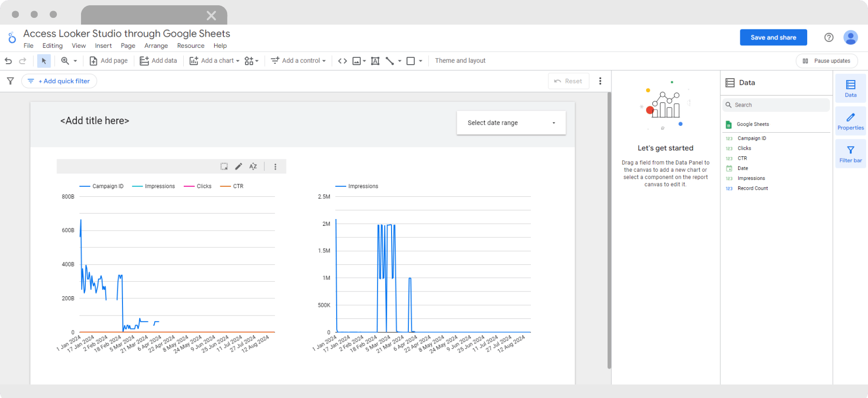Open the help question mark icon
Image resolution: width=868 pixels, height=398 pixels.
point(829,38)
